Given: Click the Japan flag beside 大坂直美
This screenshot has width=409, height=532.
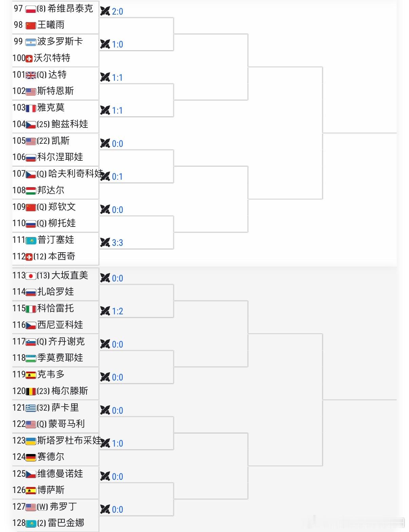Looking at the screenshot, I should (31, 276).
